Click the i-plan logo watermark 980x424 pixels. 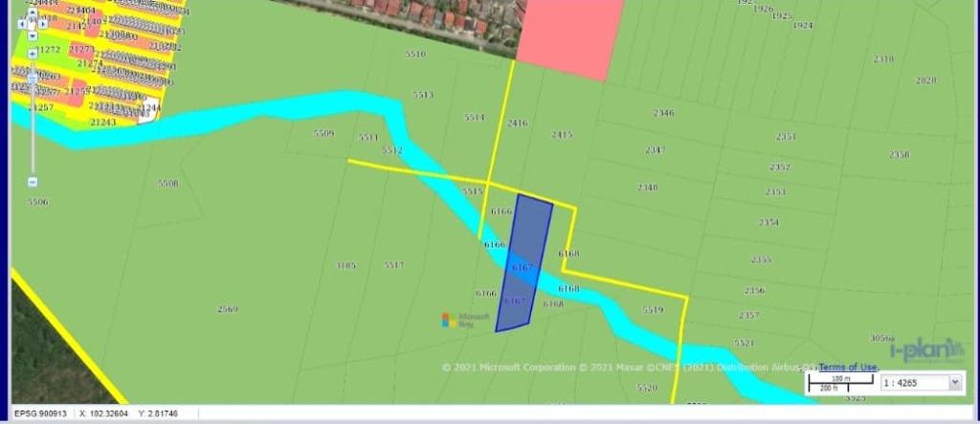925,350
